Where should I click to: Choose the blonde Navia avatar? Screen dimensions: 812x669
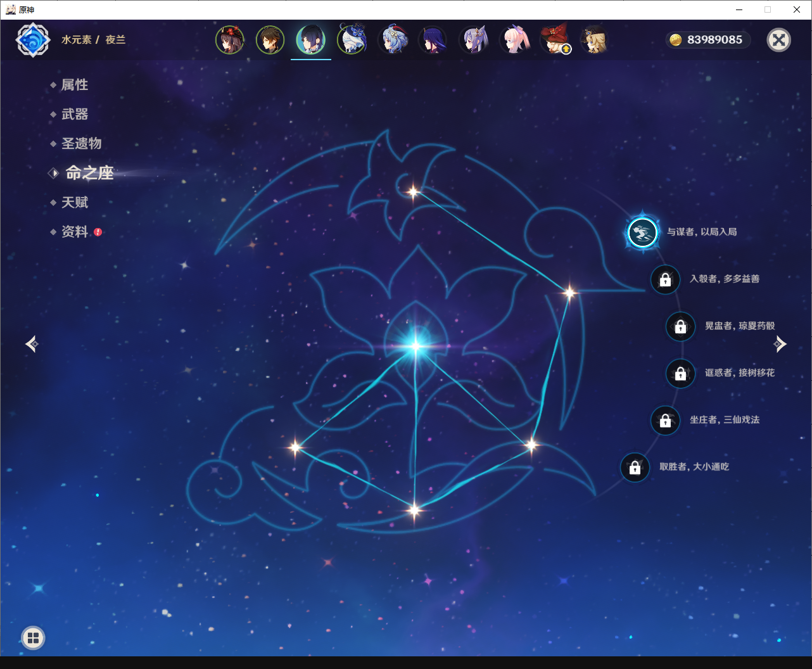coord(595,40)
